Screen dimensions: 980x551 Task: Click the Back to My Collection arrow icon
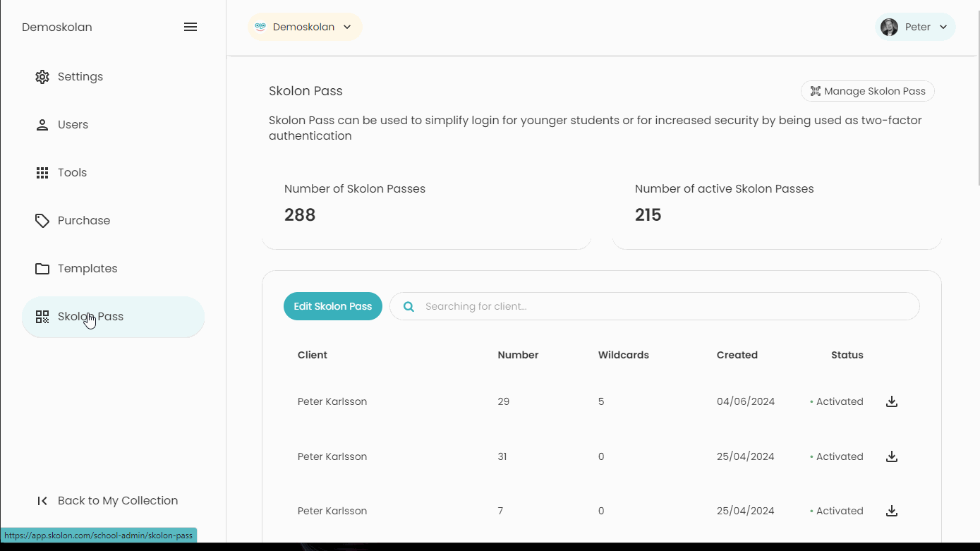click(42, 501)
